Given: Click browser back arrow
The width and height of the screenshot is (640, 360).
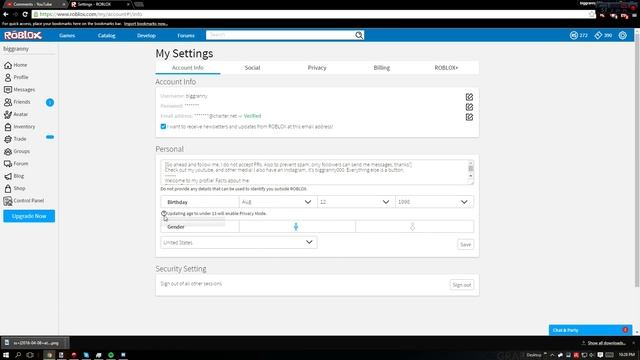Looking at the screenshot, I should coord(6,14).
